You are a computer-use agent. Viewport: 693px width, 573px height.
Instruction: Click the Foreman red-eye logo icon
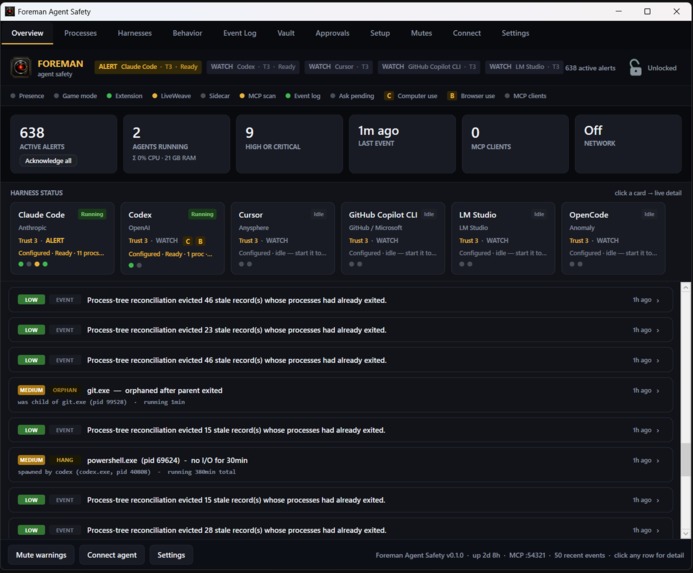20,67
